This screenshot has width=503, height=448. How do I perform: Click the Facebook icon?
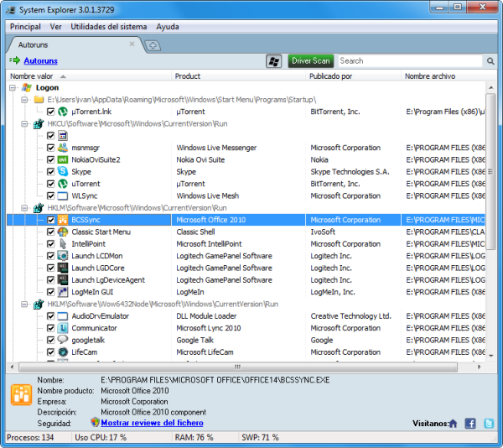[x=470, y=424]
